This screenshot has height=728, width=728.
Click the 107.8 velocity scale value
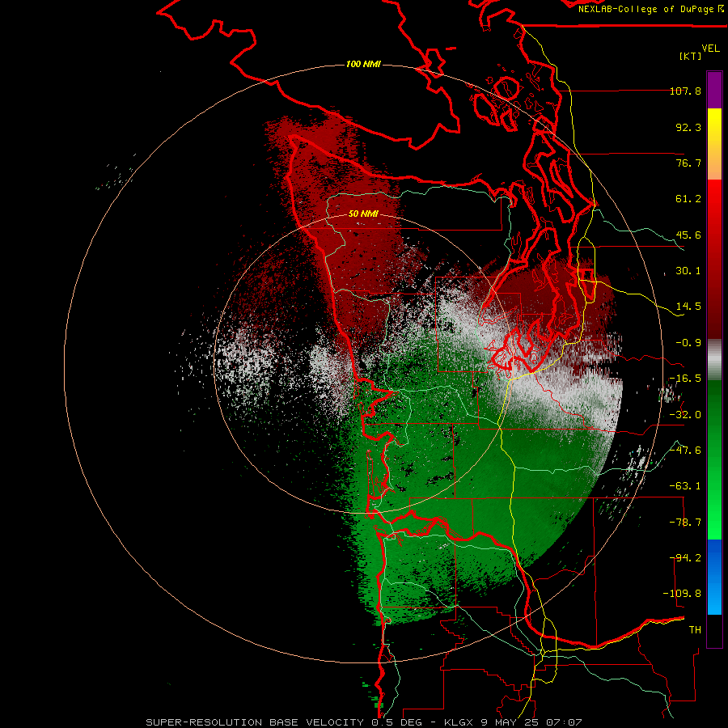[x=685, y=91]
